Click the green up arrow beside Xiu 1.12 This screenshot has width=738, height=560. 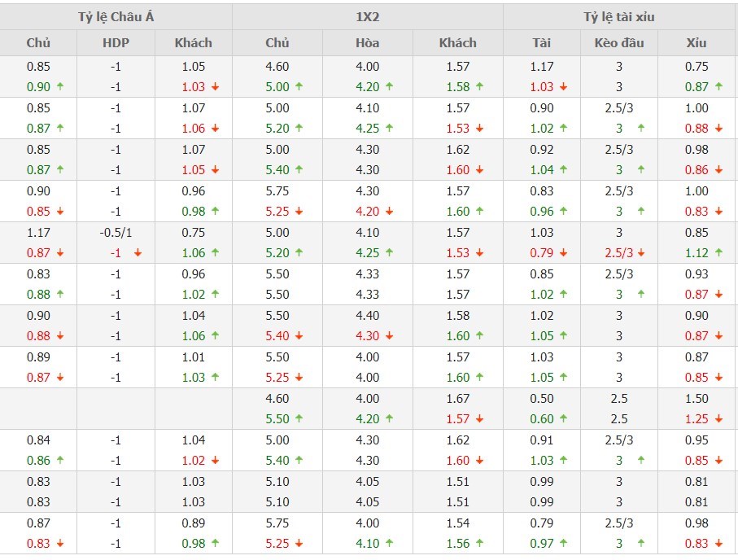click(x=718, y=253)
